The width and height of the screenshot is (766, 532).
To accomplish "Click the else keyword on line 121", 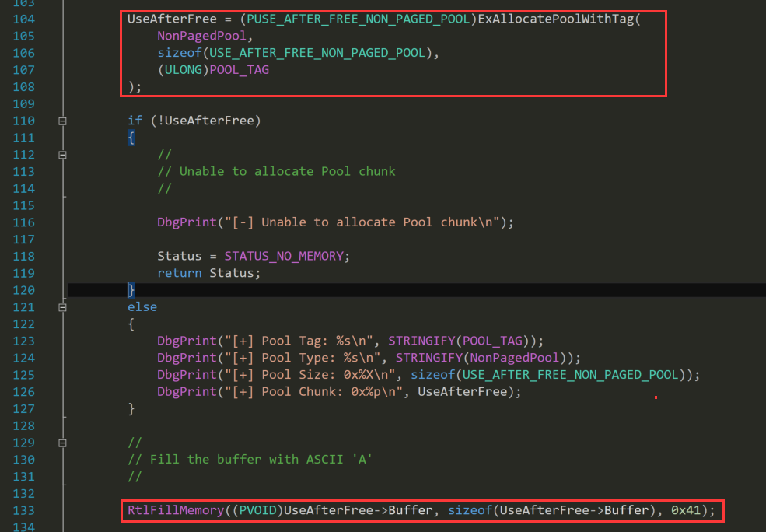I will coord(142,306).
